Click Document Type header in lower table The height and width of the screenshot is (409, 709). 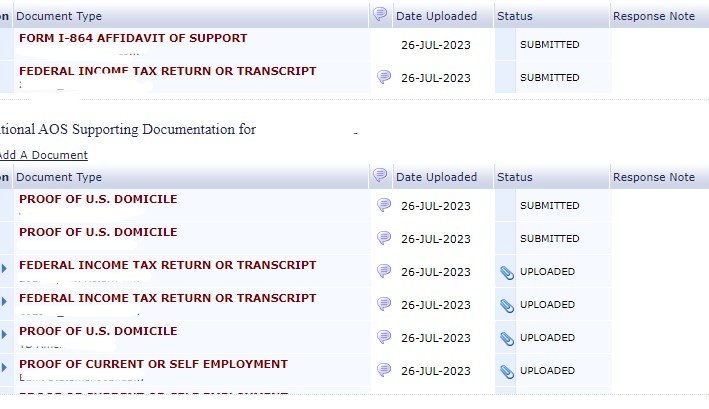(59, 177)
